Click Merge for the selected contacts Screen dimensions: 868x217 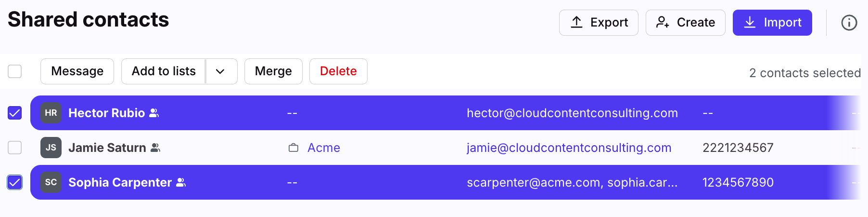coord(273,71)
